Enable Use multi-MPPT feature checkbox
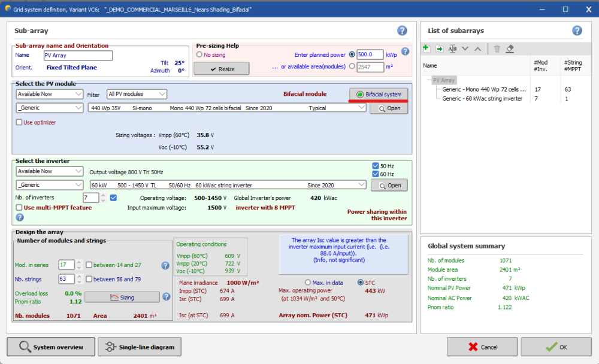The image size is (599, 364). [x=19, y=207]
